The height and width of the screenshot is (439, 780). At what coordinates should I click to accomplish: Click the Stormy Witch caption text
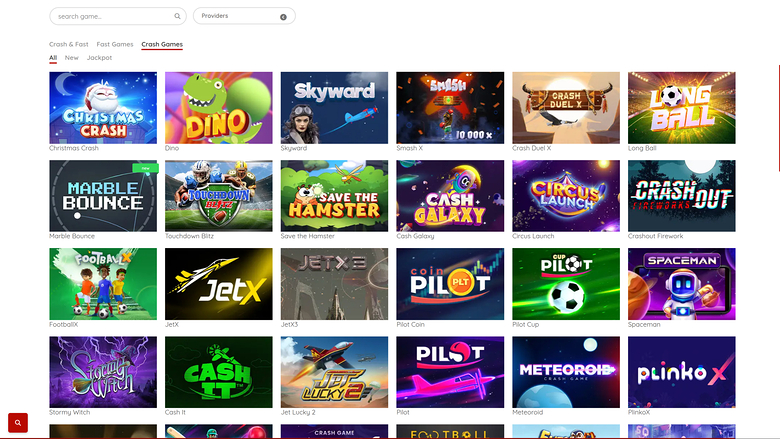[70, 412]
